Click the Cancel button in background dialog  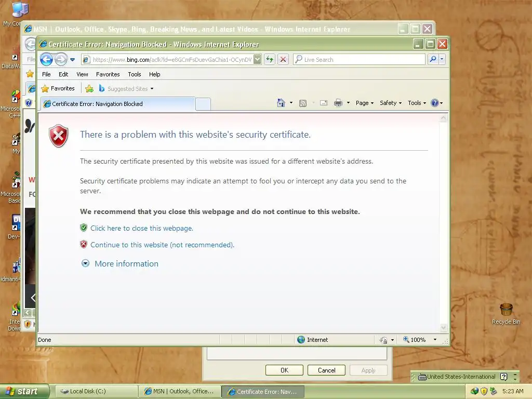326,370
